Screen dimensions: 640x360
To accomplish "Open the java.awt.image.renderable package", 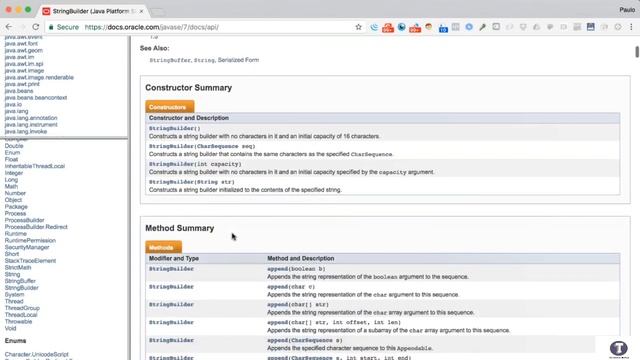I will pyautogui.click(x=39, y=77).
